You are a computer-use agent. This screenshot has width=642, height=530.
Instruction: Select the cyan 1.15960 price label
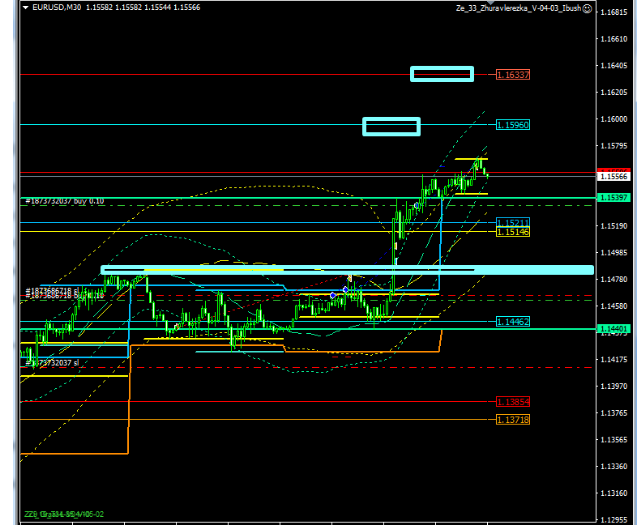[513, 125]
